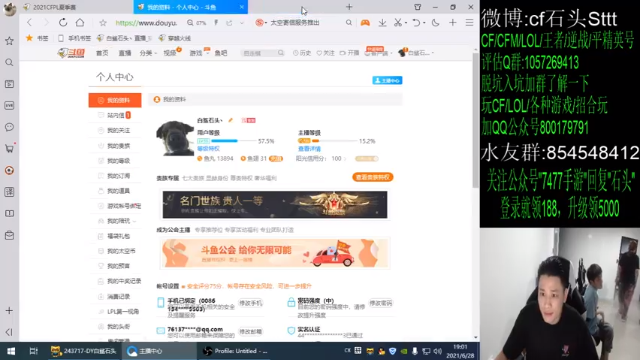
Task: Click the Douyu site search magnifier
Action: [x=281, y=53]
